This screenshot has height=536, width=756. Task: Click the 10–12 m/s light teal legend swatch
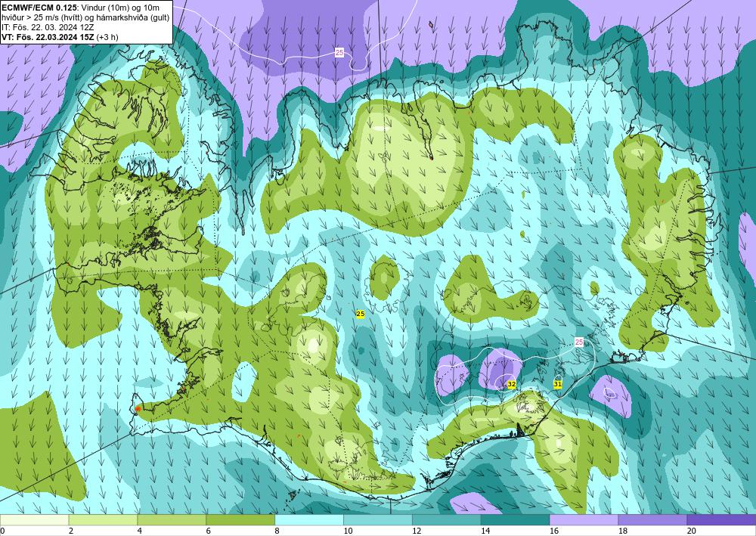pos(377,520)
